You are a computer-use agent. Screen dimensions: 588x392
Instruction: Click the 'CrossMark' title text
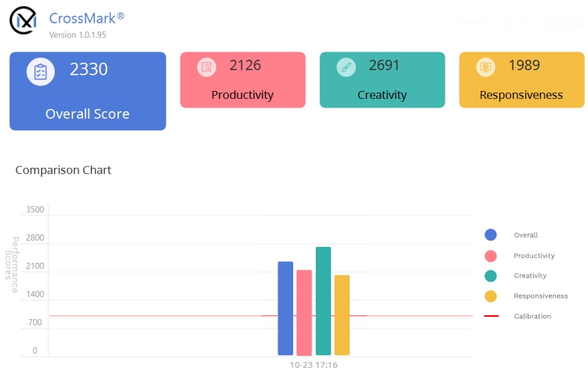coord(86,18)
